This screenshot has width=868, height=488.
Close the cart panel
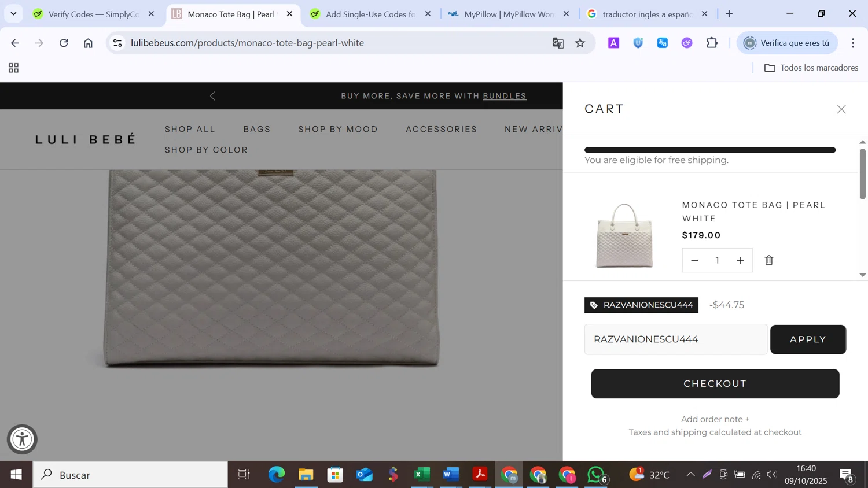click(841, 109)
